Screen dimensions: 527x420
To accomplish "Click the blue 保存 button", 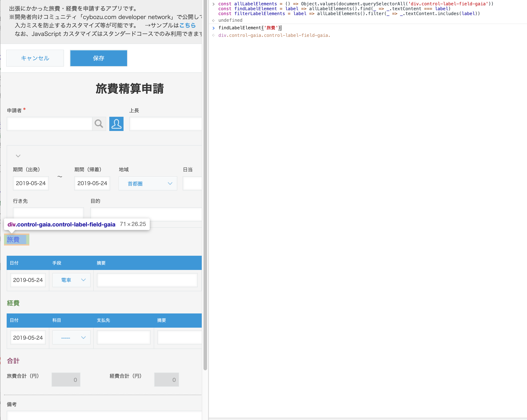I will click(x=98, y=58).
